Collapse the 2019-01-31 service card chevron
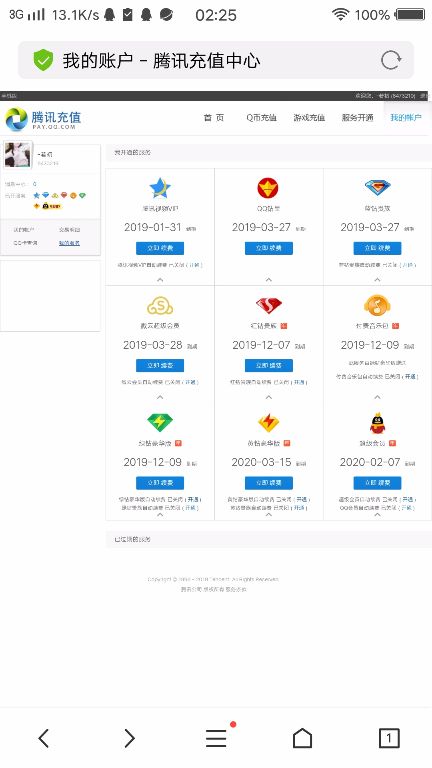Screen dimensions: 432x768 point(160,280)
